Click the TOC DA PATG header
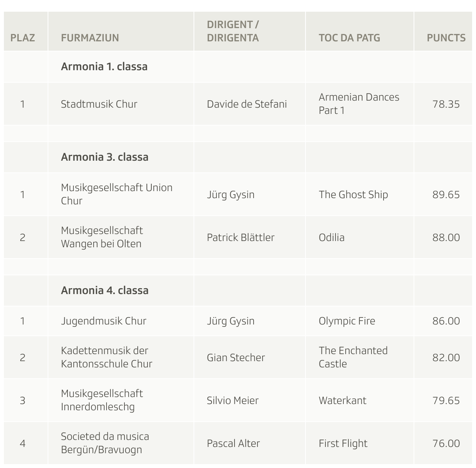476x468 pixels. point(349,38)
